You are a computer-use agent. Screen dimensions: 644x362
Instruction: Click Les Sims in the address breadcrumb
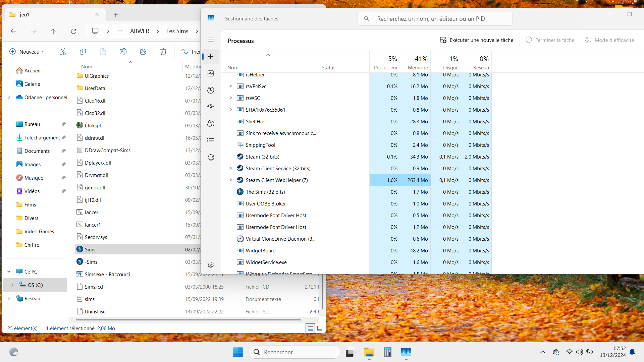177,31
